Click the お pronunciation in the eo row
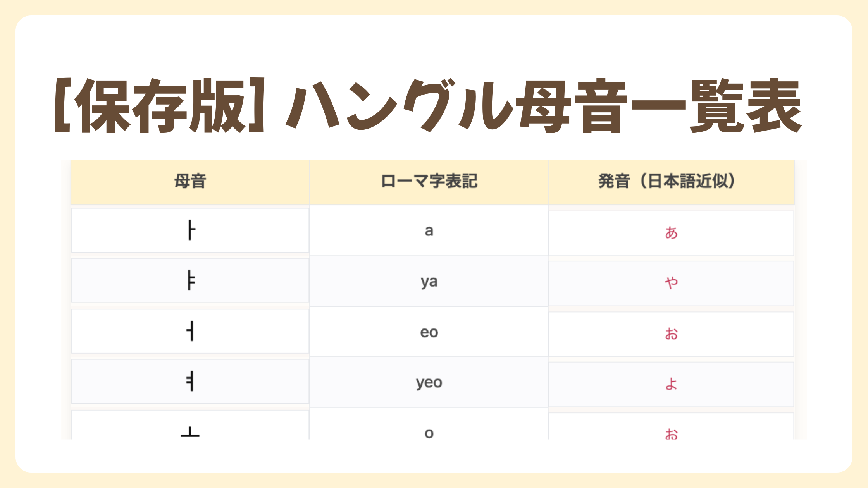Image resolution: width=868 pixels, height=488 pixels. click(671, 333)
